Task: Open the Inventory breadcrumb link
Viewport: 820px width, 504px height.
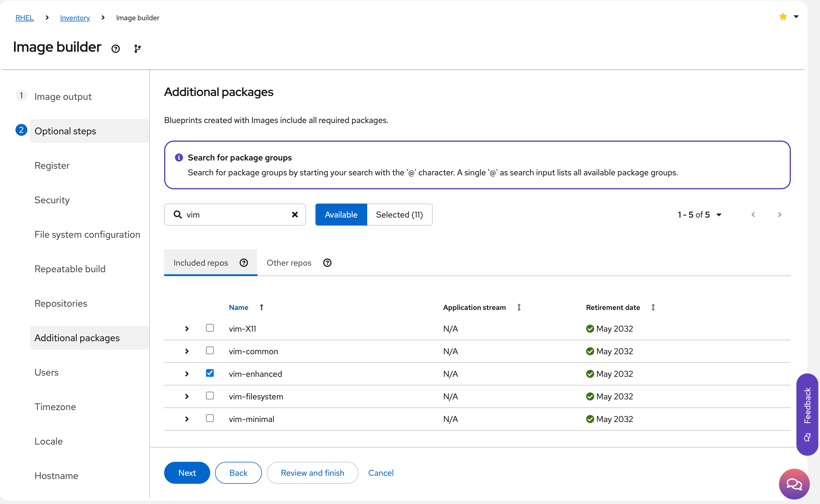Action: [75, 18]
